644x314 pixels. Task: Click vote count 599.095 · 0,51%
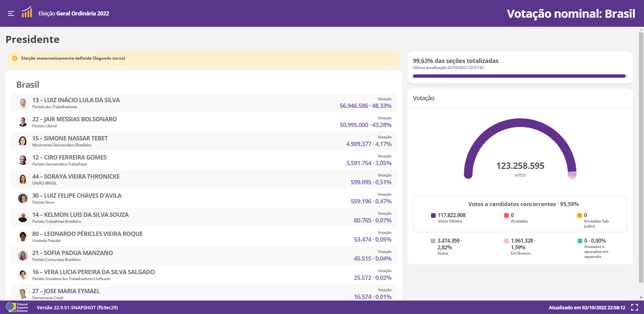[x=371, y=182]
